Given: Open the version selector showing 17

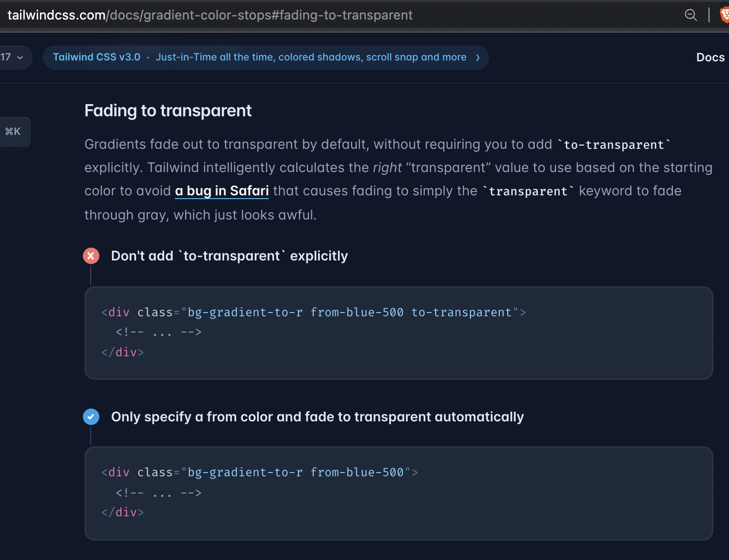Looking at the screenshot, I should (x=10, y=57).
